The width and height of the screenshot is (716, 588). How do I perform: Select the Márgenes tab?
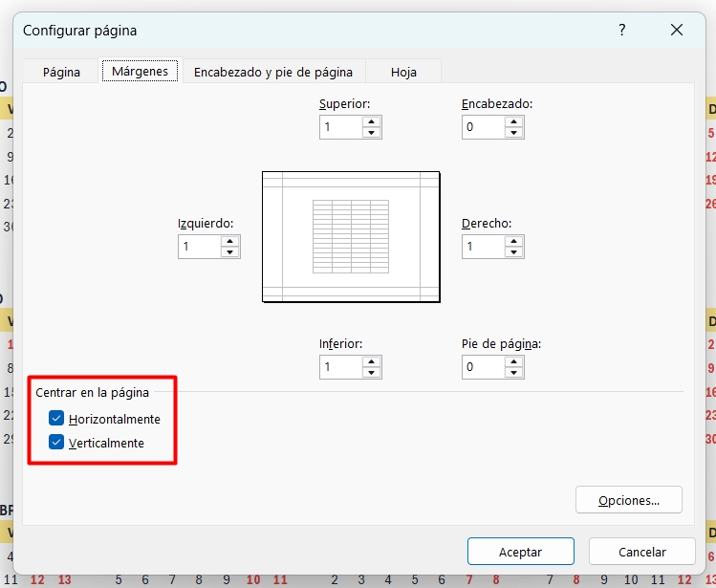click(140, 72)
